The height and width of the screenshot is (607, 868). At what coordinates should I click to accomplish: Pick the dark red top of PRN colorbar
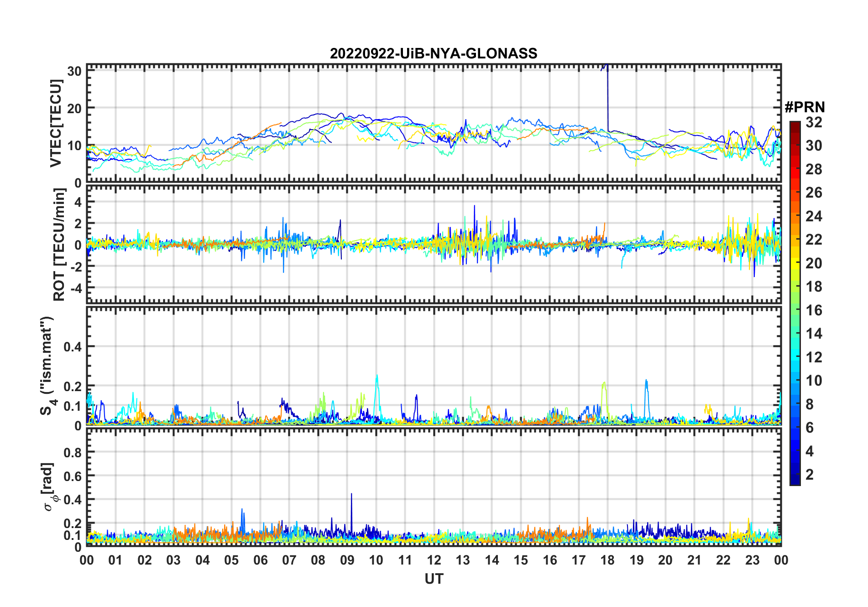pos(795,125)
